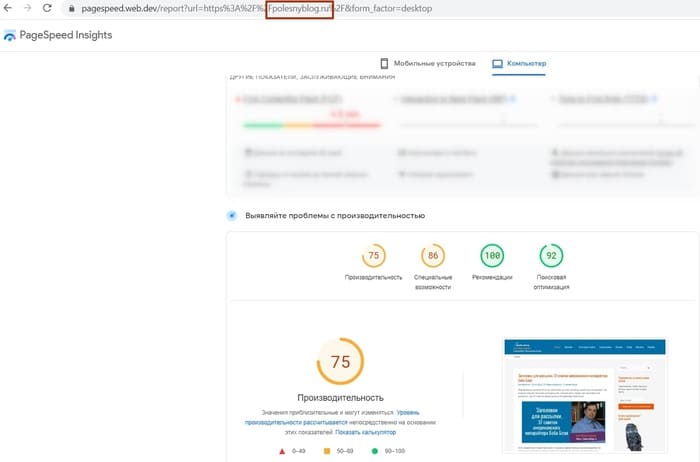Click the Выявляйте проблемы с производительностью heading
Screen dimensions: 700x462
click(x=335, y=216)
